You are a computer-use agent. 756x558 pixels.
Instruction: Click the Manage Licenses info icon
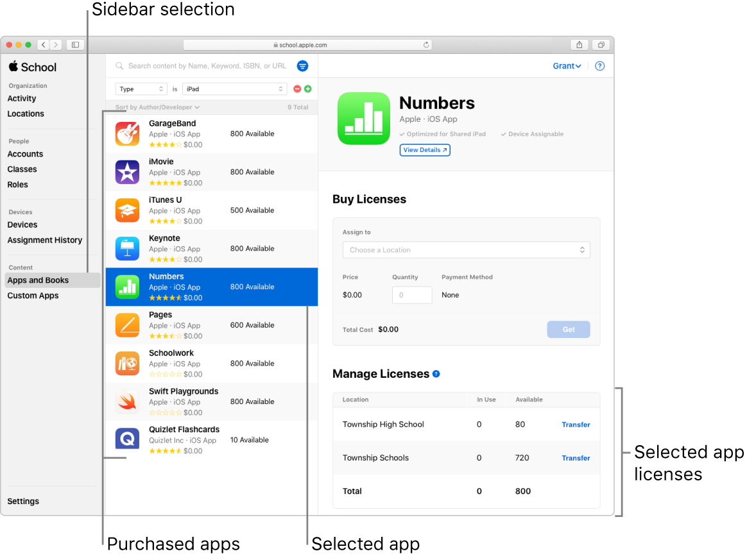click(436, 374)
